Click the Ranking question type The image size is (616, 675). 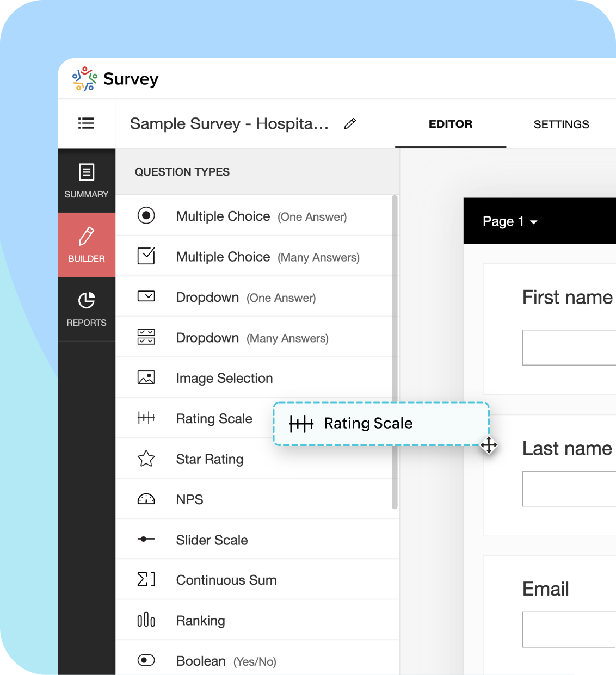click(200, 621)
